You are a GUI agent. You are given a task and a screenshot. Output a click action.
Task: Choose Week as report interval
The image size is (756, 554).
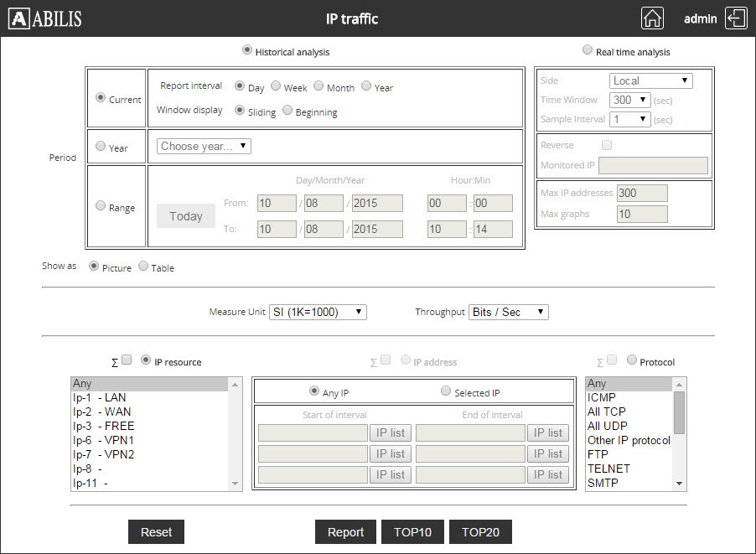[x=277, y=86]
